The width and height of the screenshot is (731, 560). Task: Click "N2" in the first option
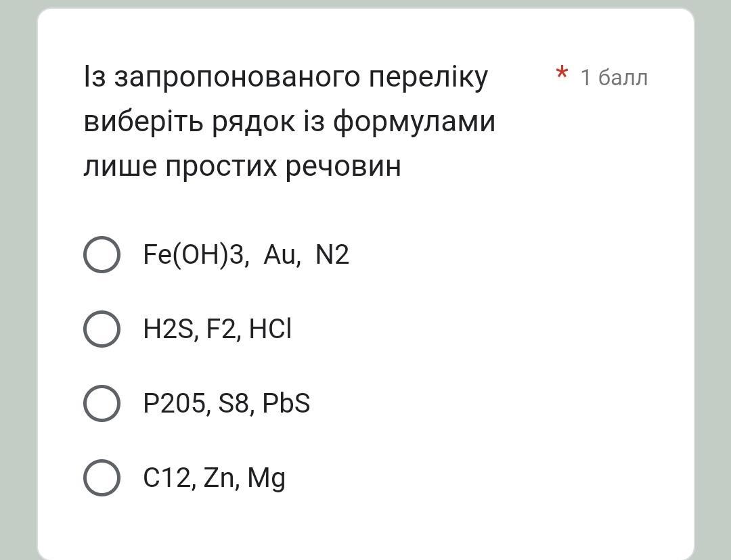332,255
